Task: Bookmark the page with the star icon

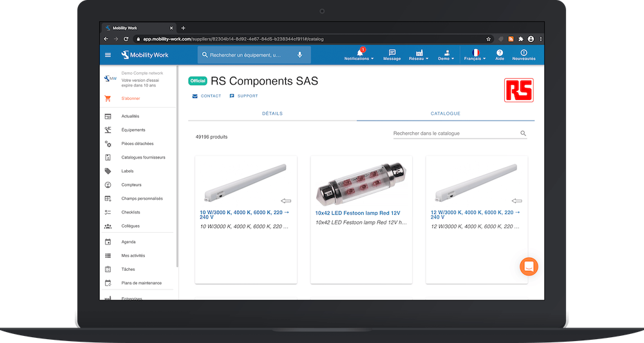Action: (488, 39)
